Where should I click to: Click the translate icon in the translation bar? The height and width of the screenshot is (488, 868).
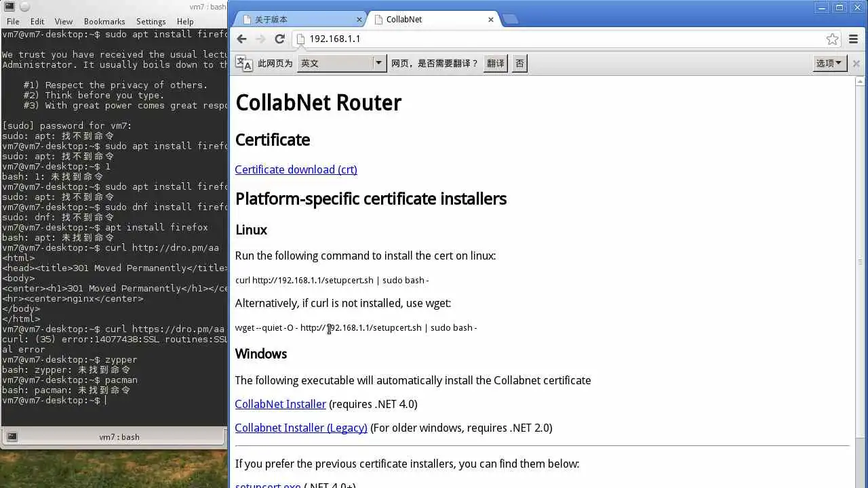click(x=243, y=63)
